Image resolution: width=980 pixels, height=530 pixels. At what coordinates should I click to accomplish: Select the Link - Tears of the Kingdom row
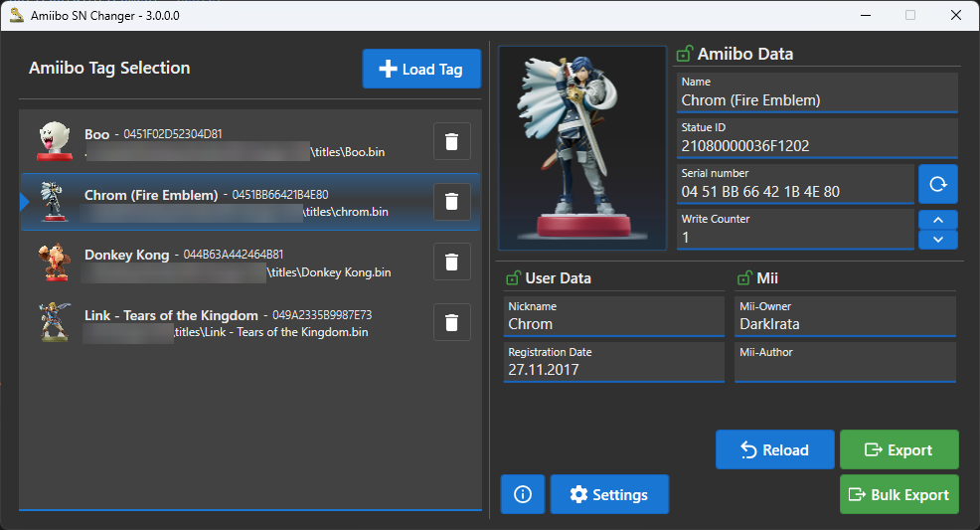pos(250,322)
